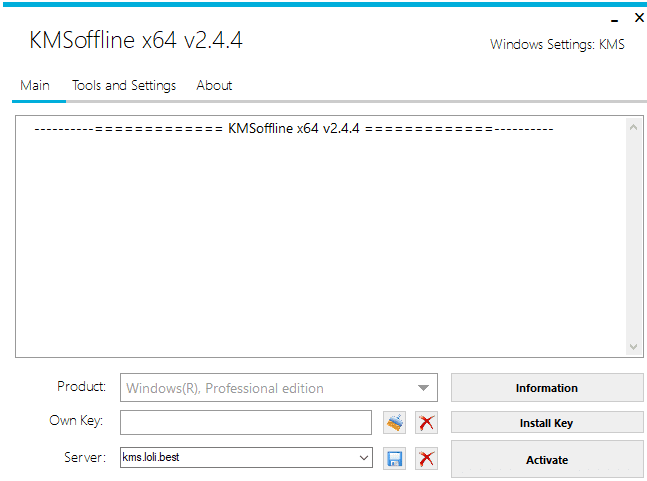647x481 pixels.
Task: Click the Information button
Action: coord(547,388)
